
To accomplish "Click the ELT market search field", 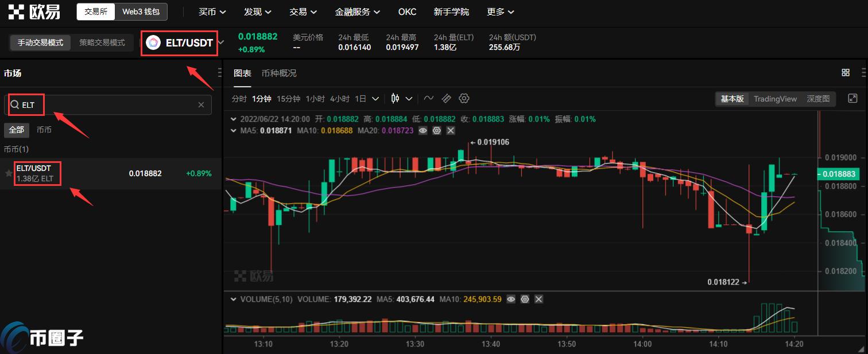I will coord(108,105).
